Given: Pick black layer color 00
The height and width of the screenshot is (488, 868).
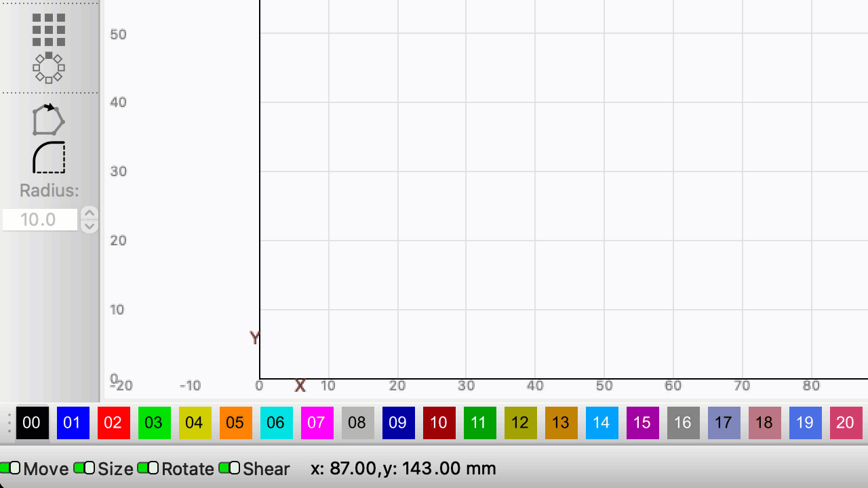Looking at the screenshot, I should [x=32, y=423].
